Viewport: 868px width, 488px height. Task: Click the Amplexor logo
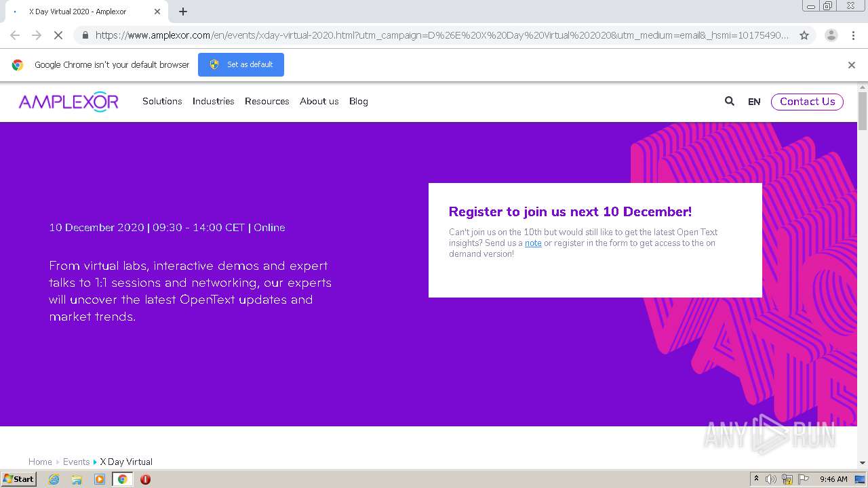coord(68,102)
